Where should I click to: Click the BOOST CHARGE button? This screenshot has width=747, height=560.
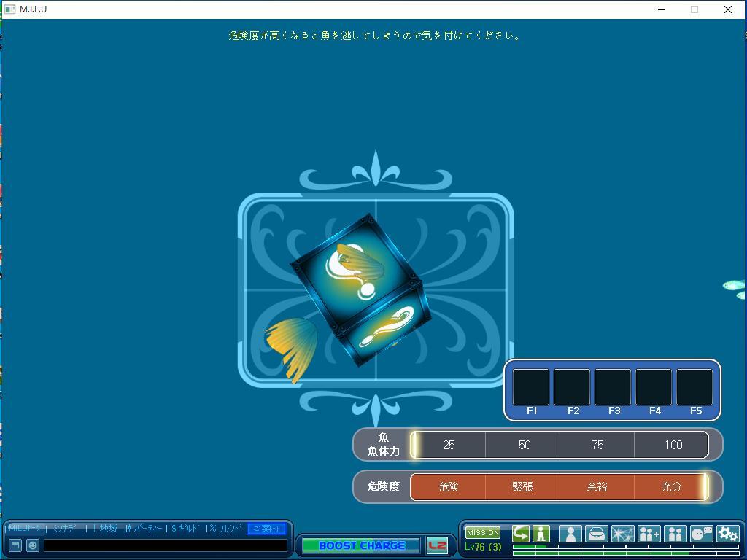point(361,545)
